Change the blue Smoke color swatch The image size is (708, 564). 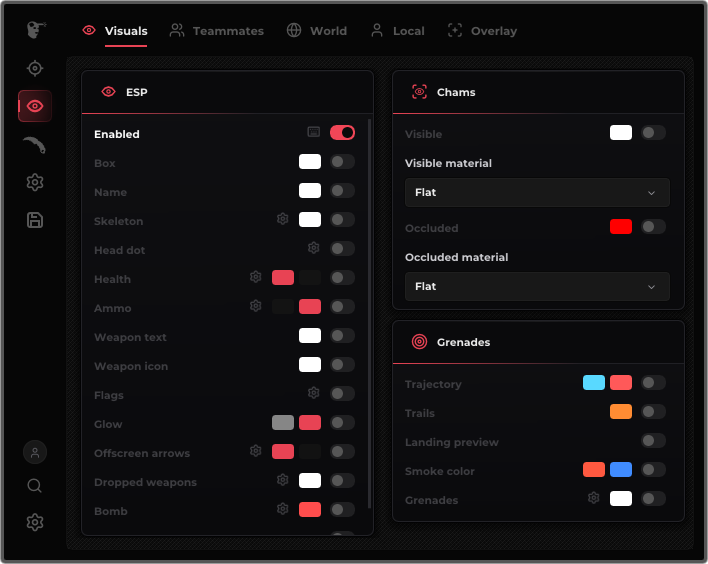coord(621,470)
